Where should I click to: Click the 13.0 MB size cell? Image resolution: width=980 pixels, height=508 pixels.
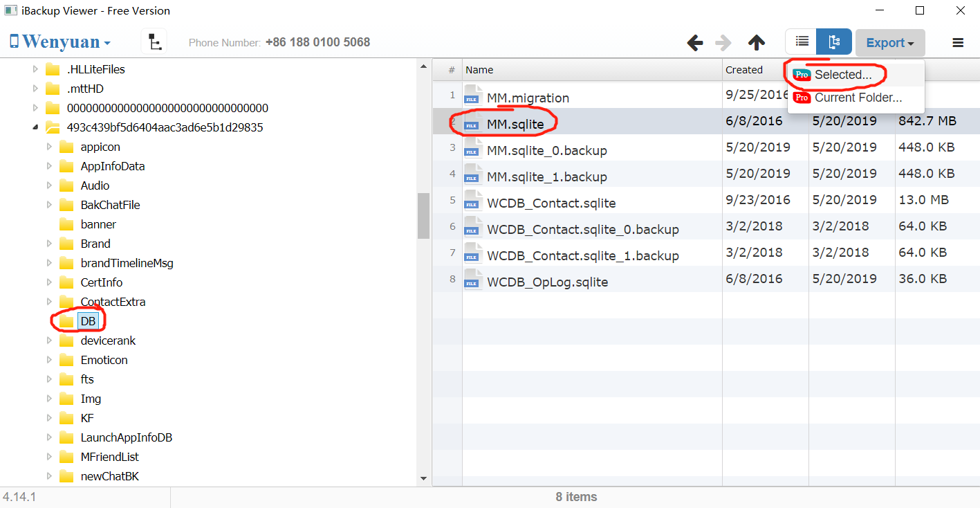point(924,199)
